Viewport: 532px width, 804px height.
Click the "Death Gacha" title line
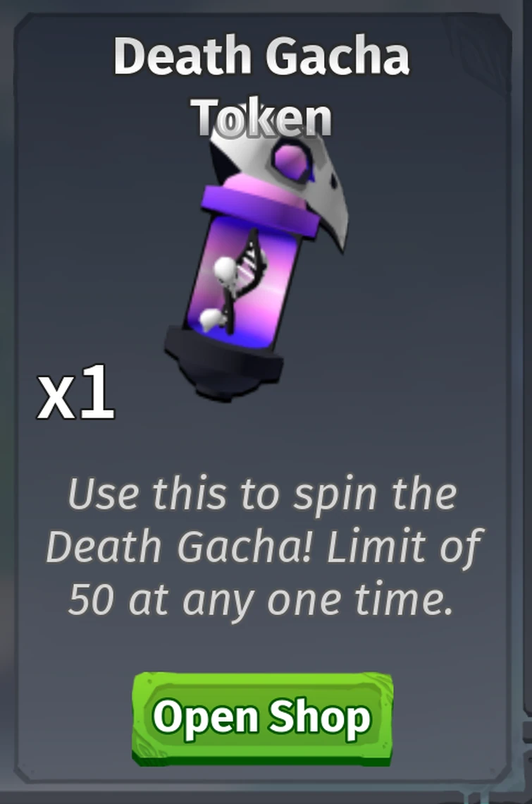point(262,56)
